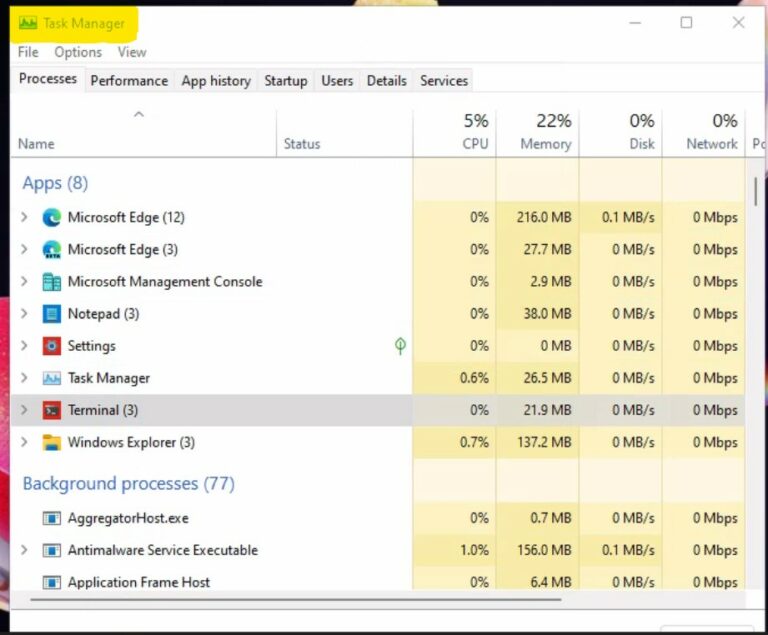Sort processes by CPU column
The width and height of the screenshot is (768, 635).
tap(454, 133)
